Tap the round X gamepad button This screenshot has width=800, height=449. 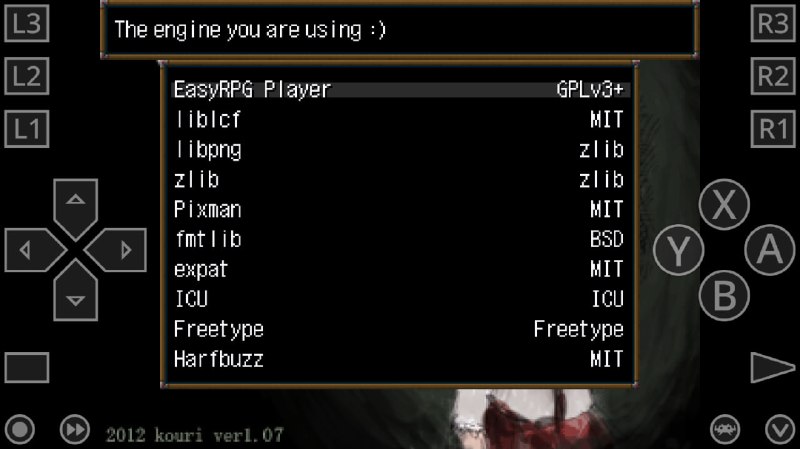point(724,205)
